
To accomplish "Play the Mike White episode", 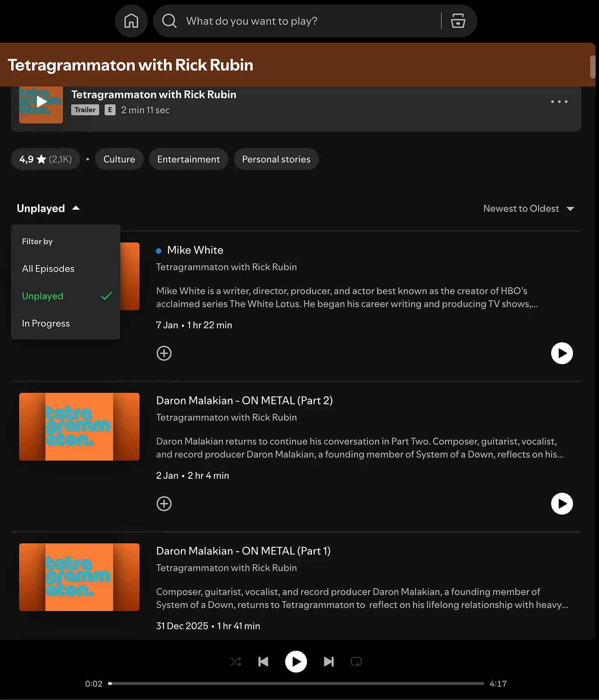I will (562, 353).
